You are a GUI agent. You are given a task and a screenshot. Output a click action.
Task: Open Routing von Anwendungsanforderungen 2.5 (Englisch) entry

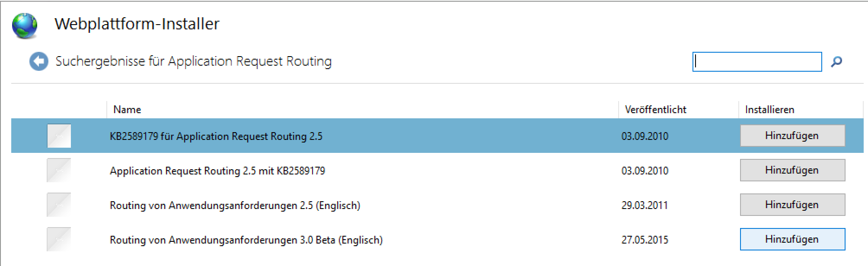235,206
